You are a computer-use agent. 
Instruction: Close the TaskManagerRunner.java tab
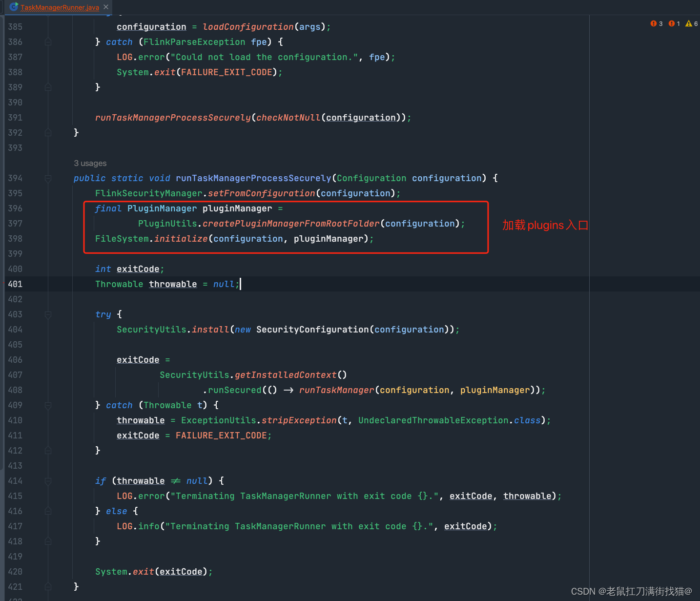[106, 7]
